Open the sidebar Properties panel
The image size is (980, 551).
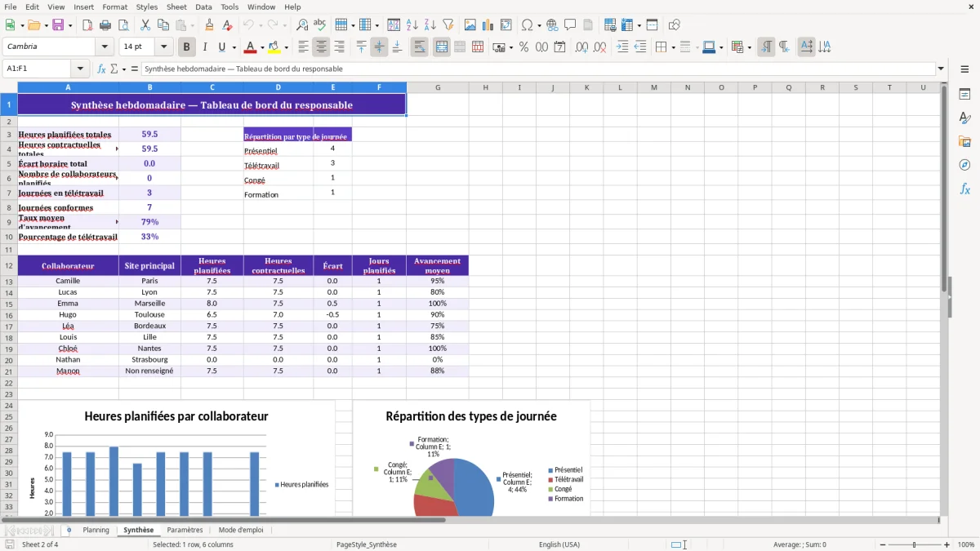(x=964, y=95)
